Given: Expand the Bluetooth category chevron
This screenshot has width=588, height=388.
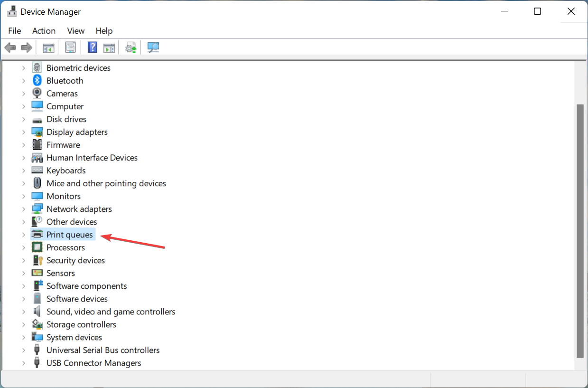Looking at the screenshot, I should coord(23,81).
